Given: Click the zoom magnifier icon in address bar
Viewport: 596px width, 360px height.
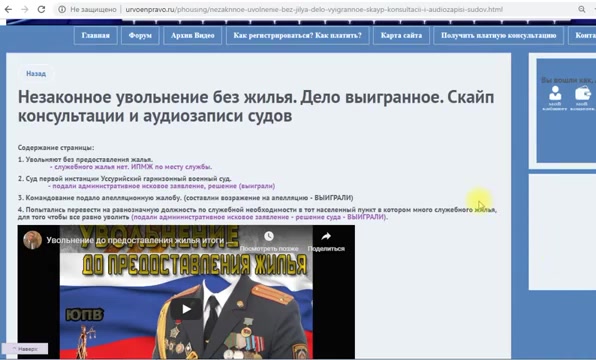Looking at the screenshot, I should click(x=582, y=9).
